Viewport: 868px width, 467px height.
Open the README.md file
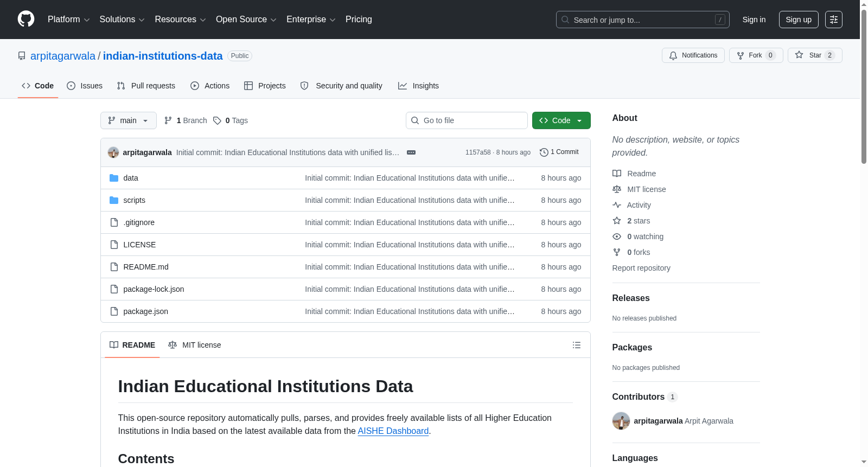pyautogui.click(x=146, y=267)
